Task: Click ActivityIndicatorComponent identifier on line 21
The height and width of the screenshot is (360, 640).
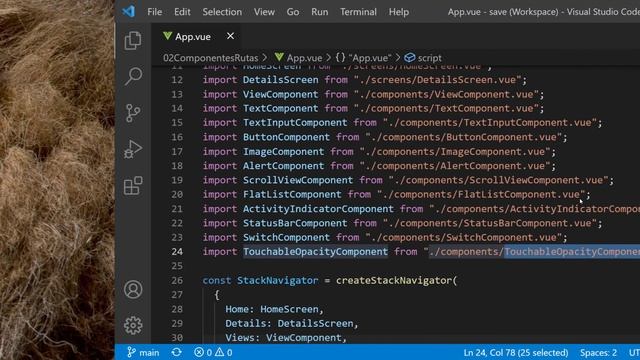Action: [x=318, y=209]
